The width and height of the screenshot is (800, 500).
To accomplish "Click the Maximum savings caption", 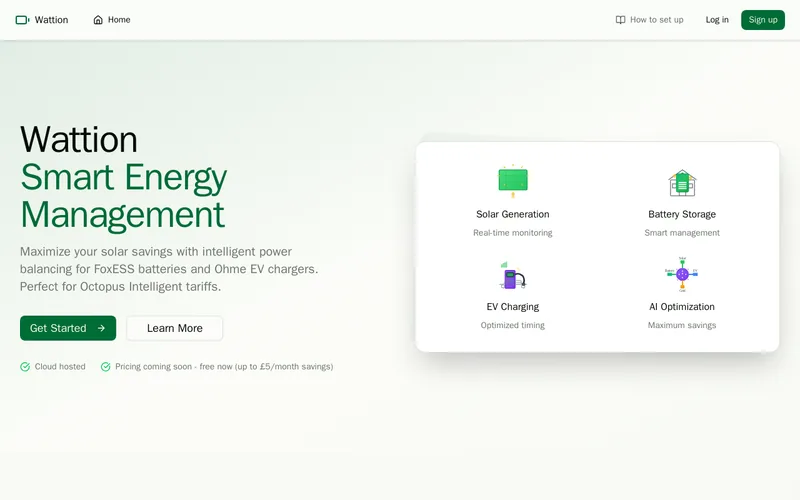I will [682, 325].
